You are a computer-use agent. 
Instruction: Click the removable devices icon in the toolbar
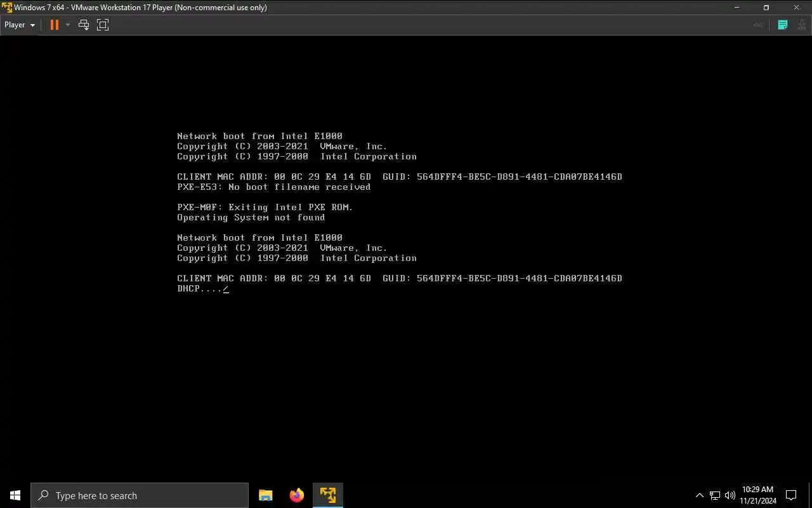(x=802, y=25)
